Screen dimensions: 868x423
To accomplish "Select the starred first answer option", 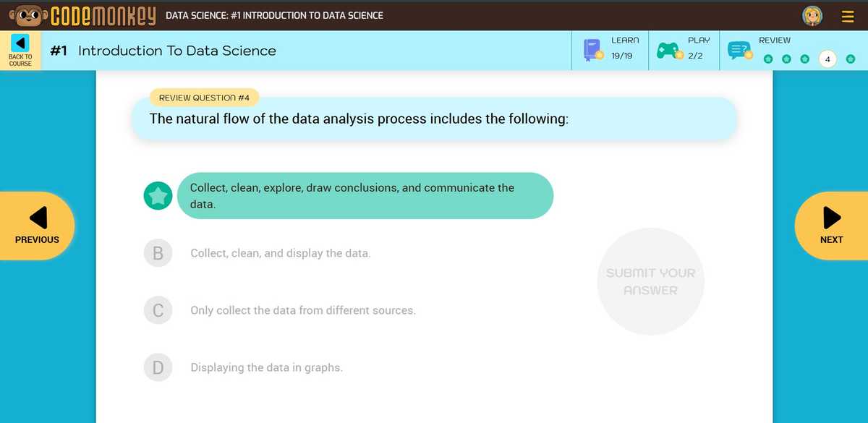I will coord(158,195).
